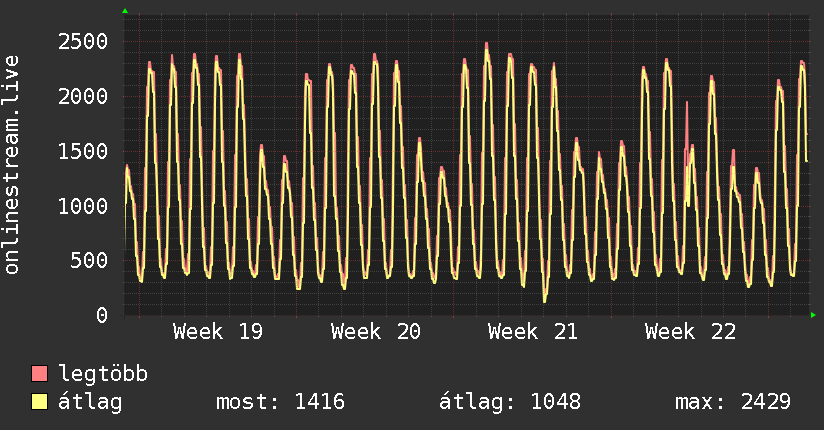This screenshot has width=824, height=430.
Task: Click the Week 21 axis label
Action: (532, 332)
